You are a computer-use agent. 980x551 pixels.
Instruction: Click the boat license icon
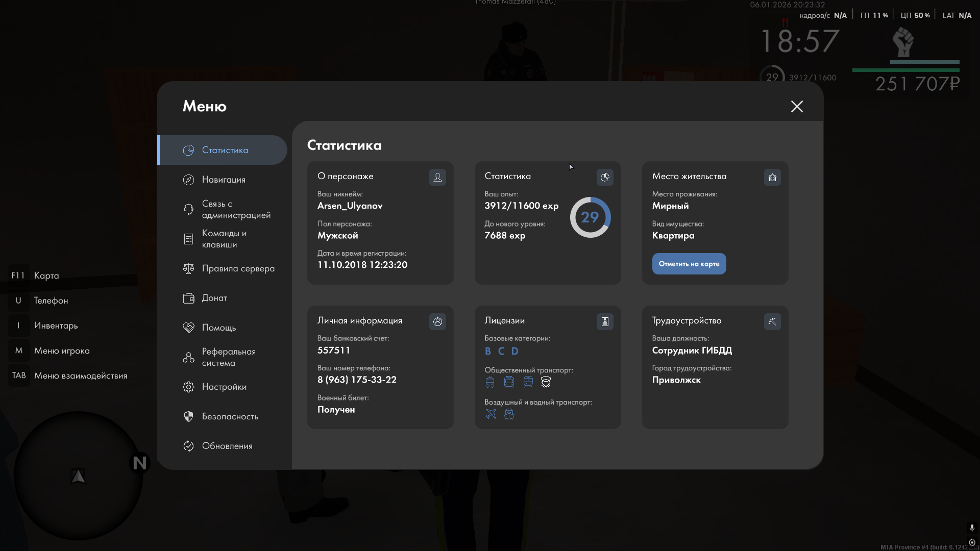pyautogui.click(x=509, y=414)
